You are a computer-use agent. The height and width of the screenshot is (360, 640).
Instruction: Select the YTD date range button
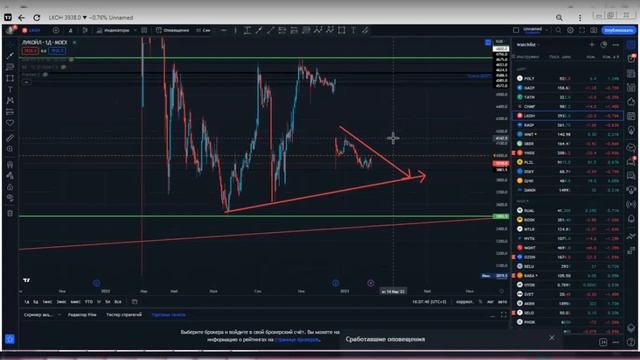(x=89, y=302)
